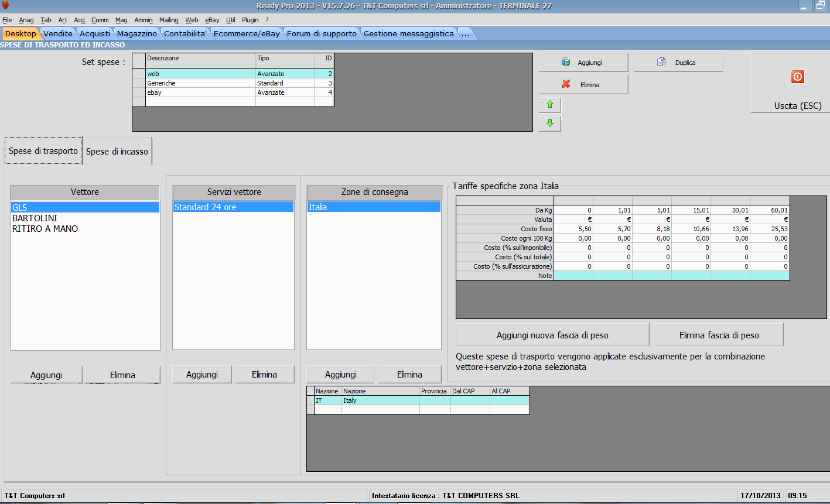Click the green up arrow icon
The image size is (830, 504).
pyautogui.click(x=549, y=105)
